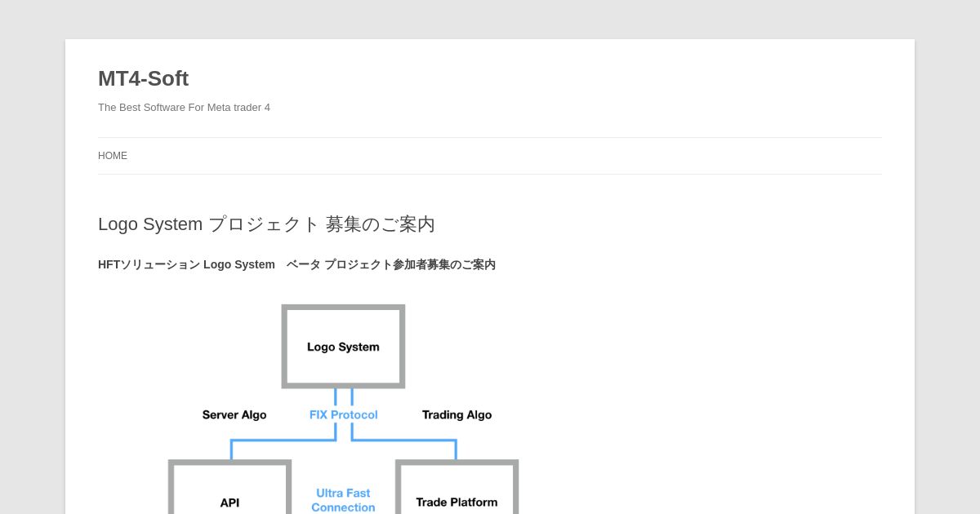Click the 'Ultra Fast Connection' label

point(343,500)
